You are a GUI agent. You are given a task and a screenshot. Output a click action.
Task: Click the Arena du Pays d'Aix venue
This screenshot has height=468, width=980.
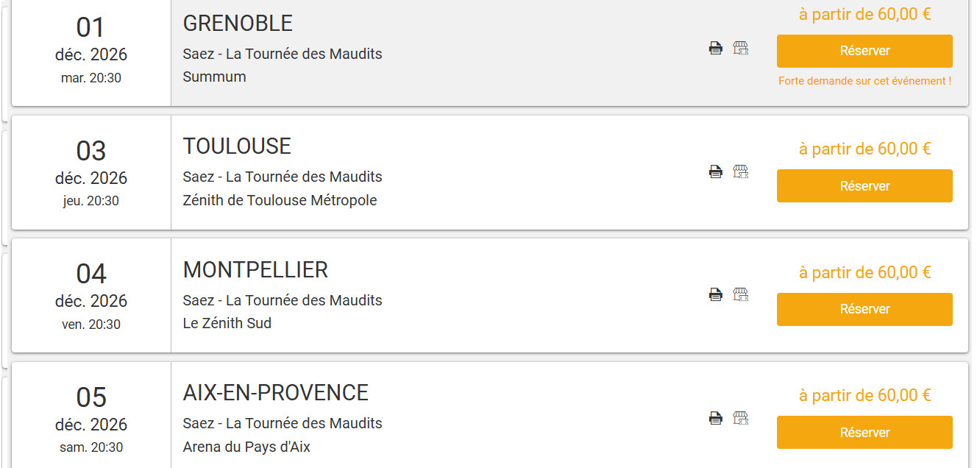pyautogui.click(x=246, y=447)
